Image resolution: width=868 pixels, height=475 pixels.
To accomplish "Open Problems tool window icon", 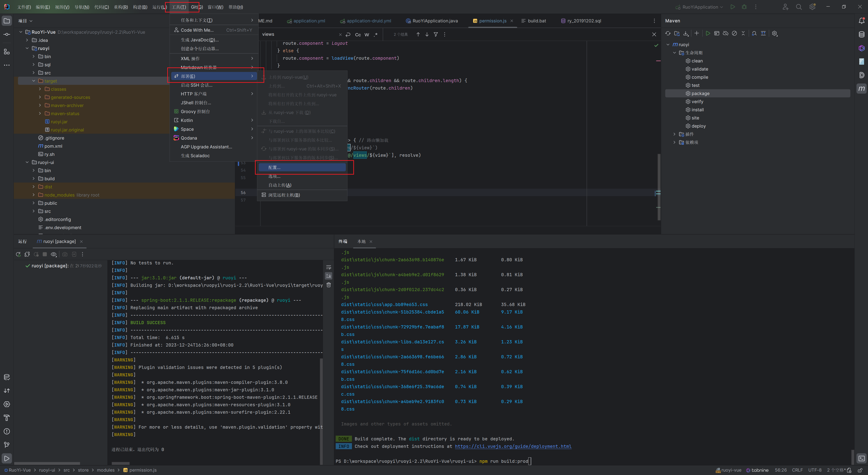I will [7, 432].
